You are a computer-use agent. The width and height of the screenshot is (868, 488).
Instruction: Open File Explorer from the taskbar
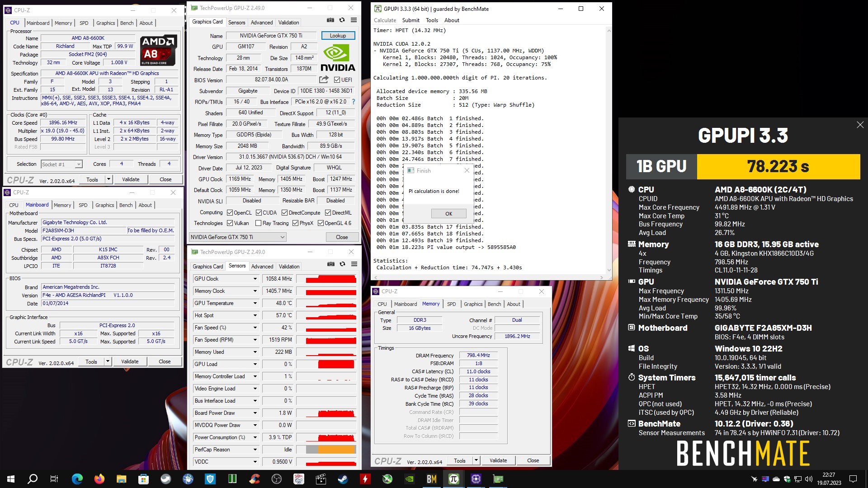(122, 479)
